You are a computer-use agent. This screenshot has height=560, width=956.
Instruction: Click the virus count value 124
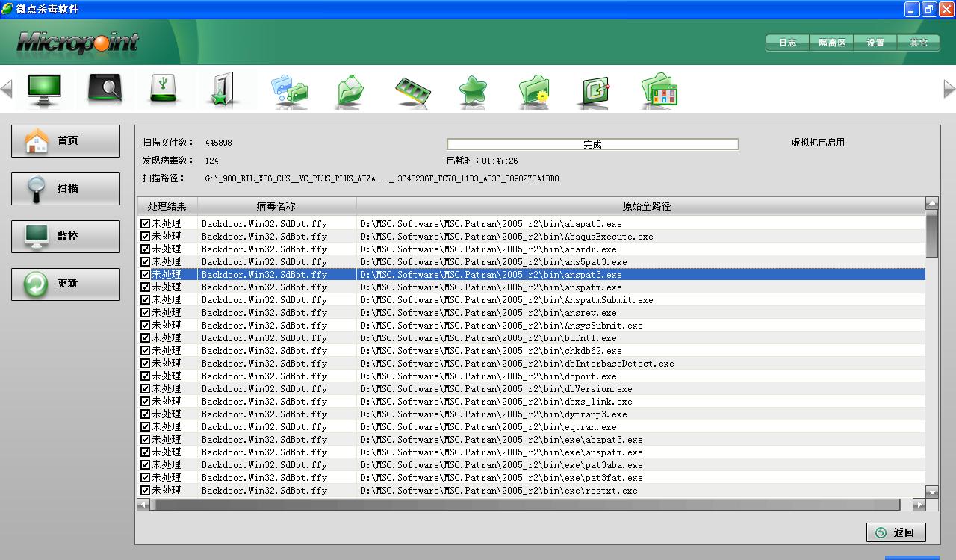[211, 161]
